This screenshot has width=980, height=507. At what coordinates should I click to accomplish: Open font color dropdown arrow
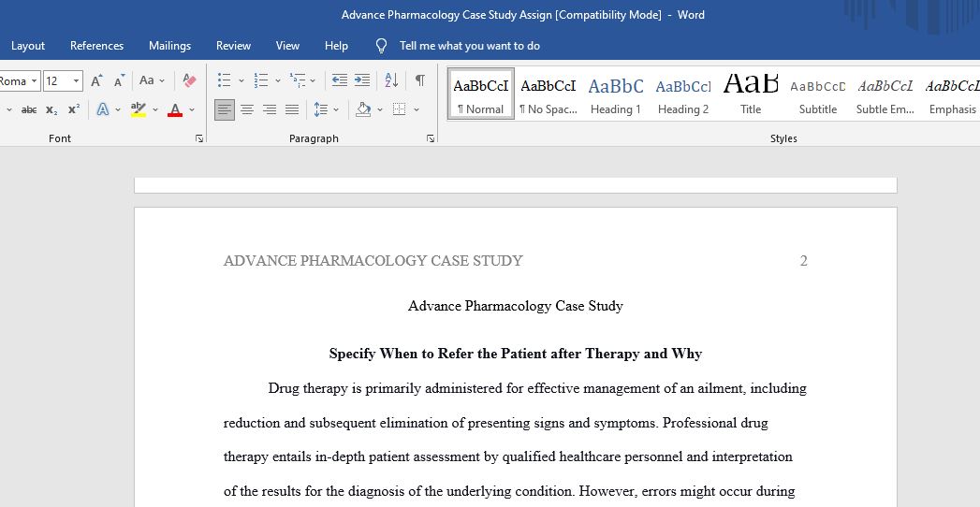[192, 109]
